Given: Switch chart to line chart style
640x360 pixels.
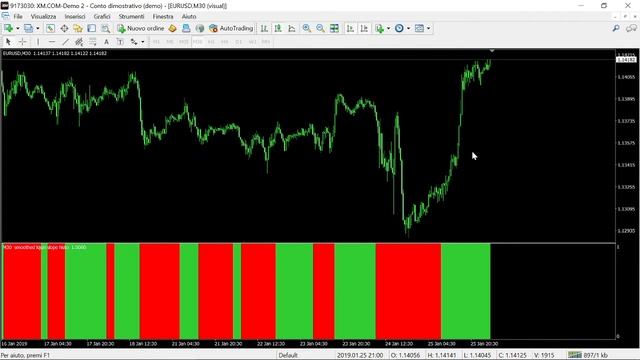Looking at the screenshot, I should point(292,28).
